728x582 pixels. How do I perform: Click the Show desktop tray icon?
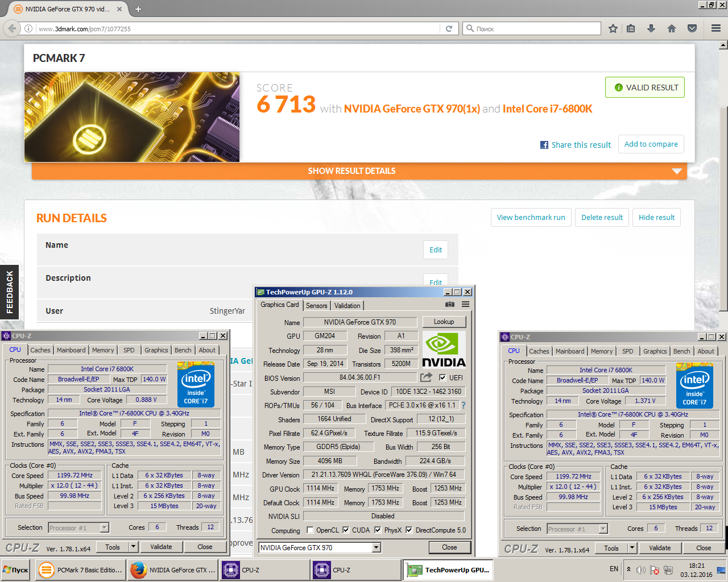[x=721, y=570]
